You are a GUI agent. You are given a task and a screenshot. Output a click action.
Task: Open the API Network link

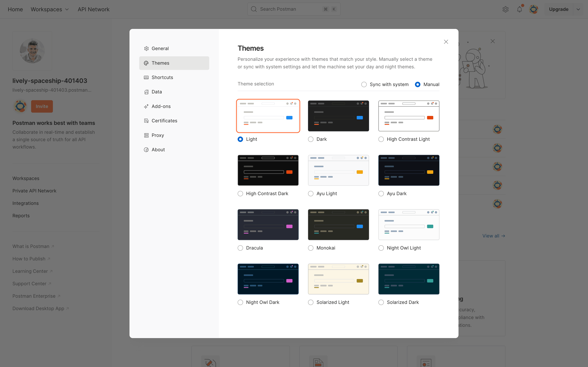[x=94, y=9]
